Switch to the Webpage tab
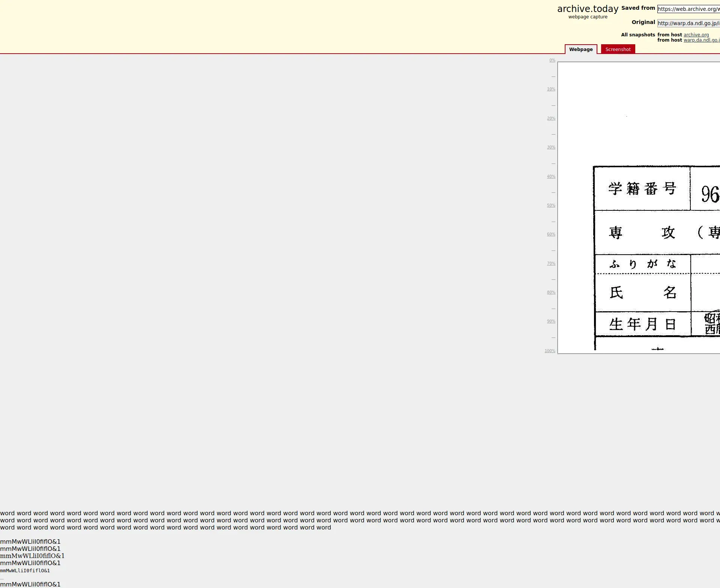The height and width of the screenshot is (588, 720). pyautogui.click(x=580, y=49)
